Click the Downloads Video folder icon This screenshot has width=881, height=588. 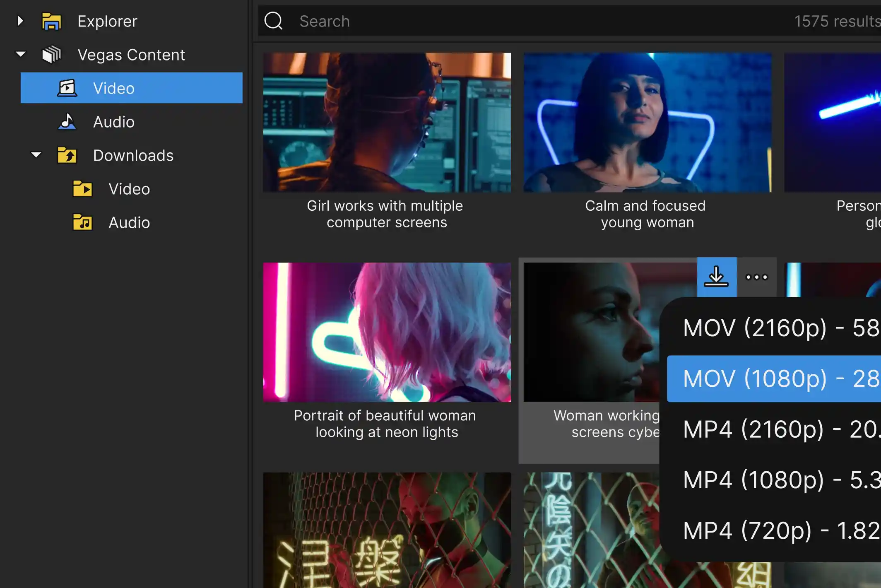tap(82, 189)
